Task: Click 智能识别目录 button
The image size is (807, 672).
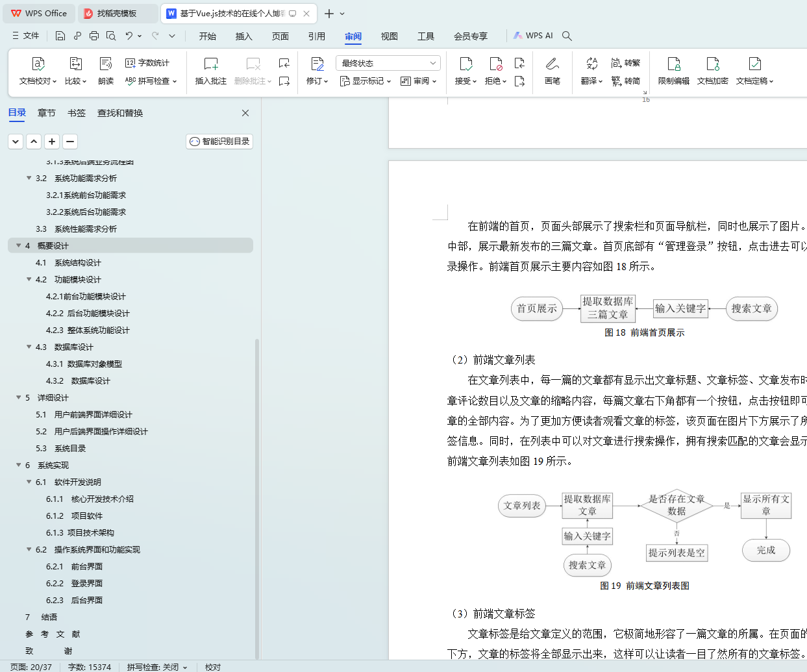Action: (219, 142)
